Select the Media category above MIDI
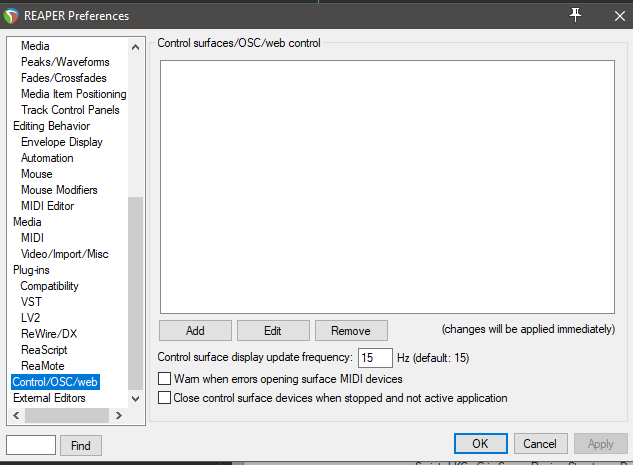The height and width of the screenshot is (465, 633). tap(27, 222)
